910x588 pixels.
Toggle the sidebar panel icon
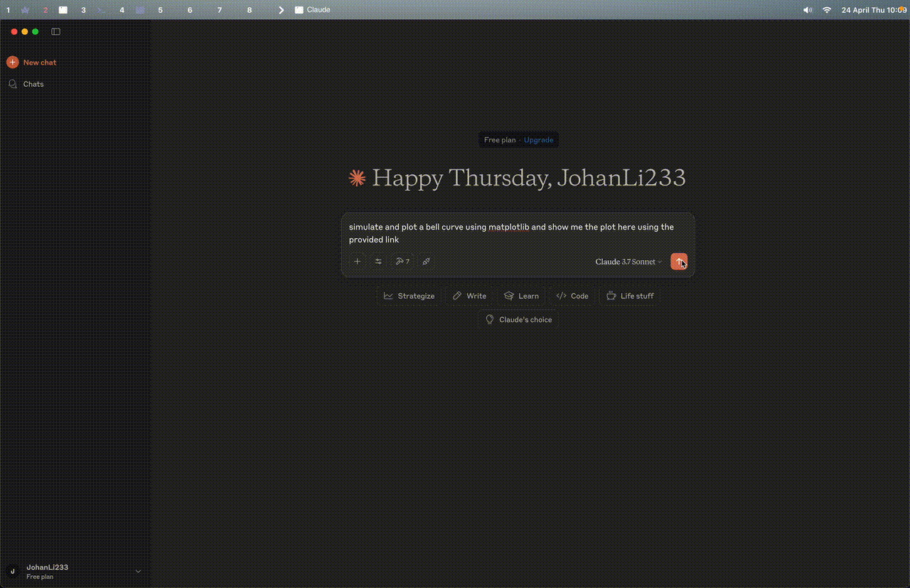tap(56, 31)
